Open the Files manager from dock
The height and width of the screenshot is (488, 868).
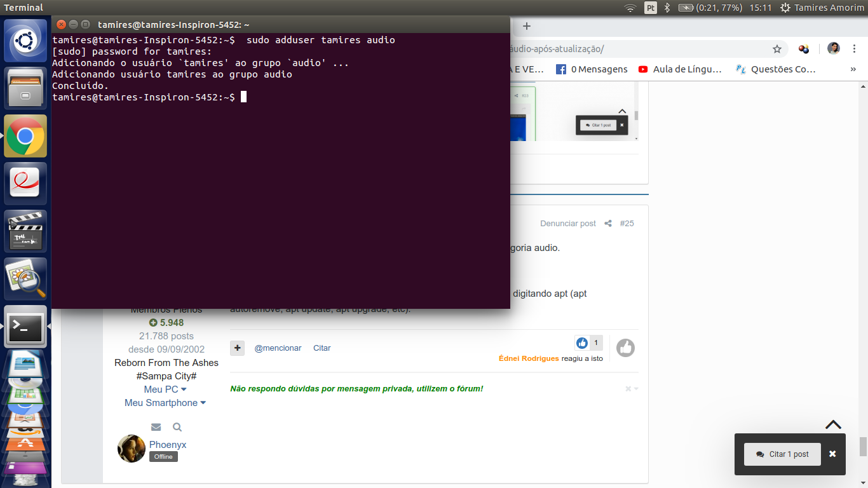point(25,88)
